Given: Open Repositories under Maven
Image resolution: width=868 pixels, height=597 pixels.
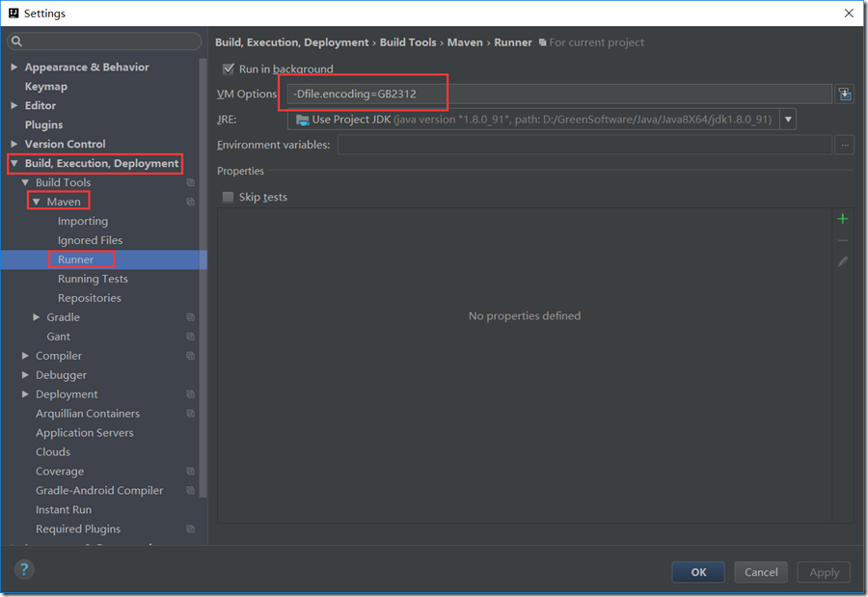Looking at the screenshot, I should tap(90, 298).
